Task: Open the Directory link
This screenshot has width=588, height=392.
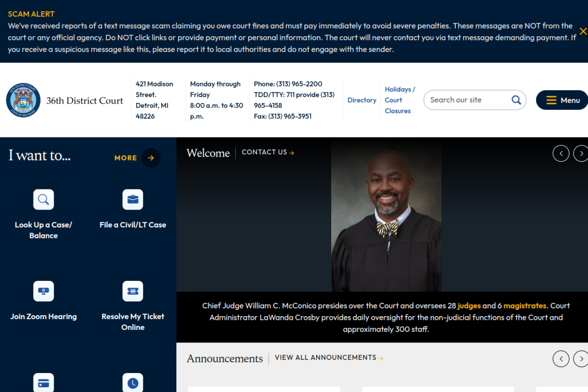Action: click(362, 100)
